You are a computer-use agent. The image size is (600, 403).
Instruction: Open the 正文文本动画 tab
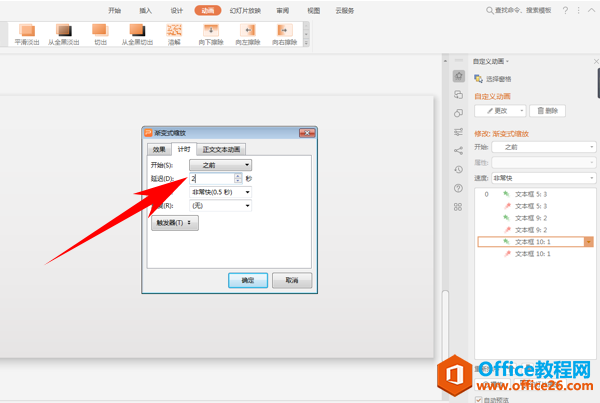220,148
